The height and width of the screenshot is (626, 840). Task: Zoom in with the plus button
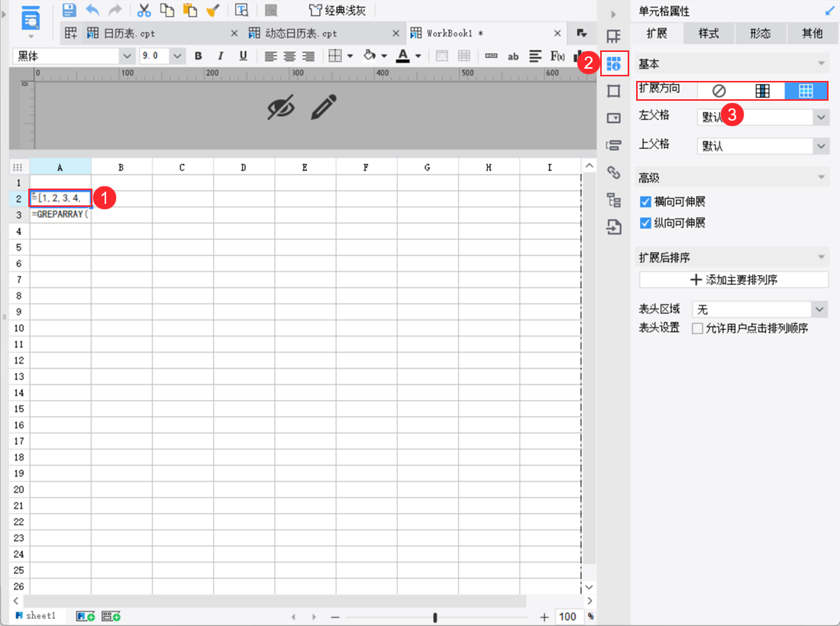[x=544, y=617]
